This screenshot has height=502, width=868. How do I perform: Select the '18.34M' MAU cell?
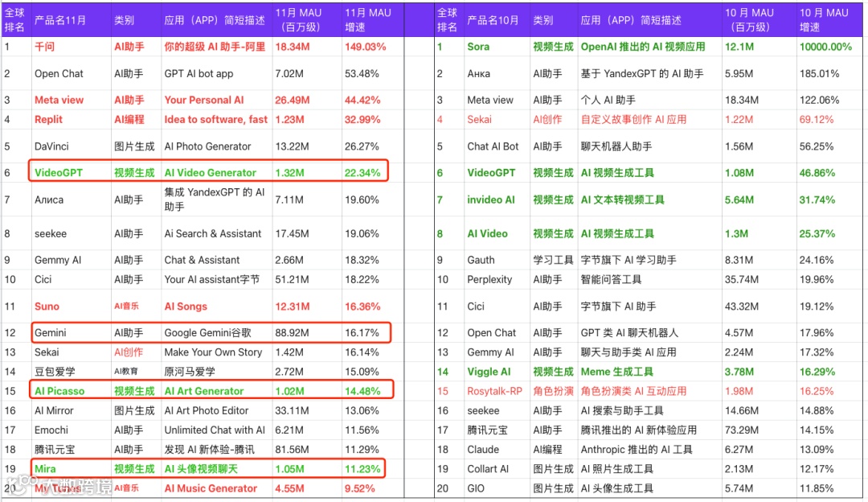293,47
